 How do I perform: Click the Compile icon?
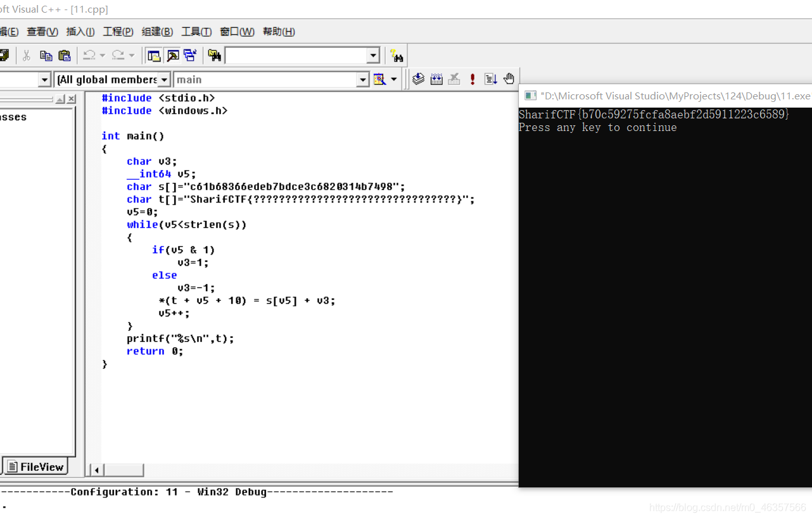point(418,79)
